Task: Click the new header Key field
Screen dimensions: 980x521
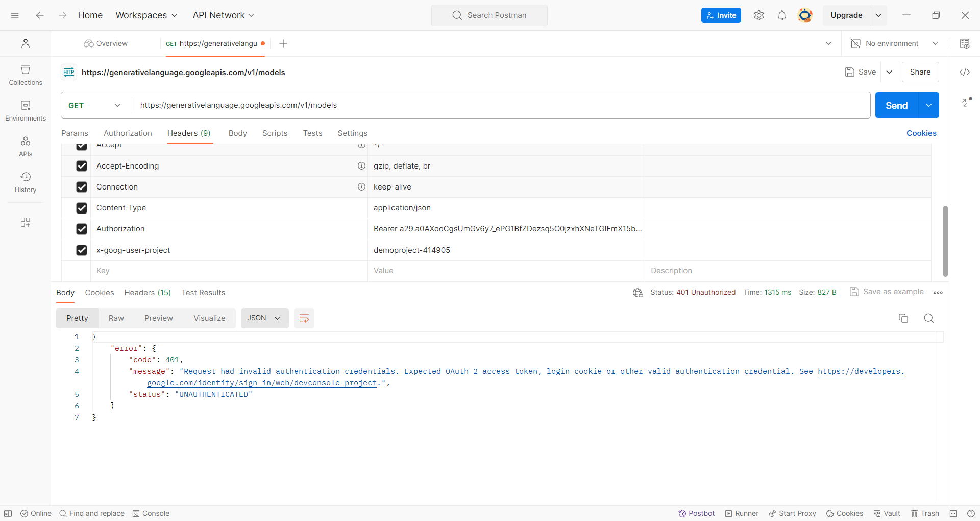Action: coord(229,271)
